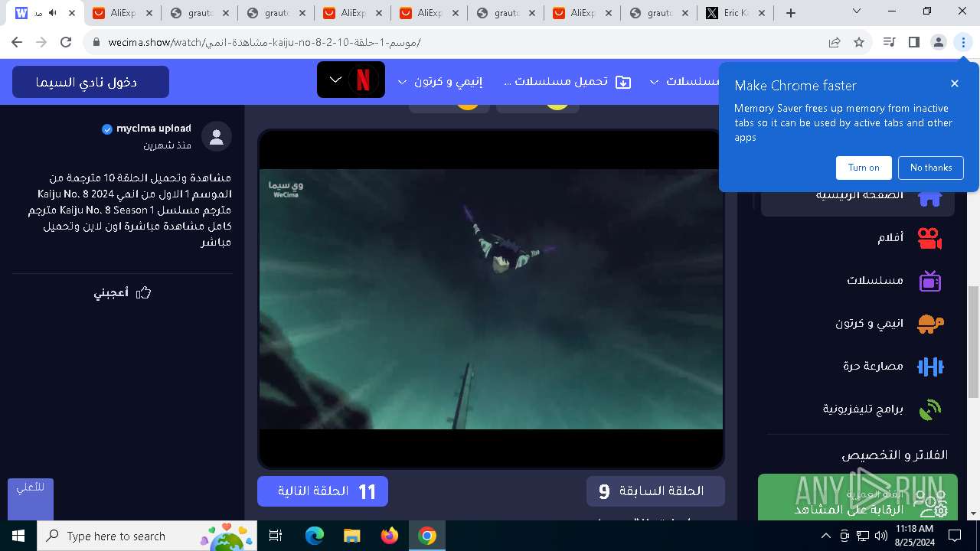This screenshot has width=980, height=551.
Task: Open the tab search chevron
Action: pos(856,11)
